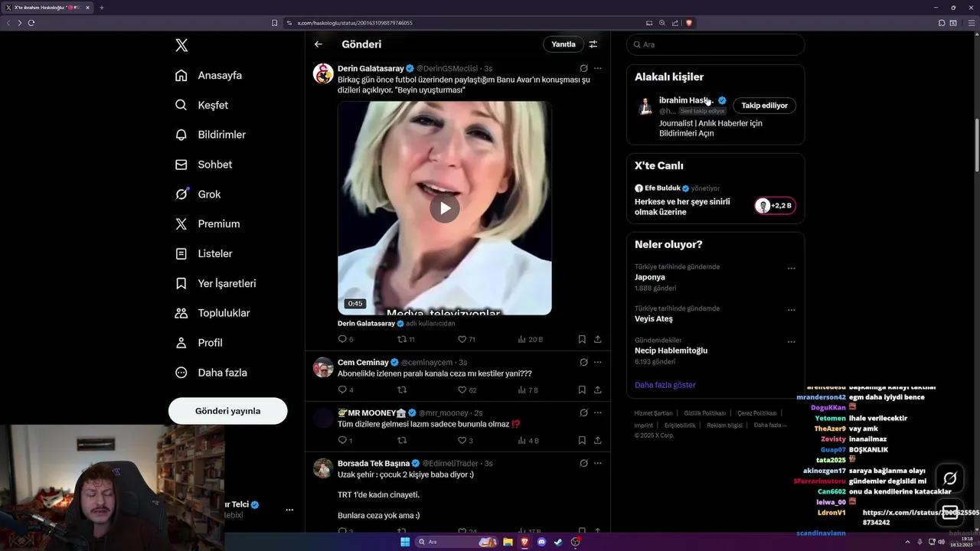Screen dimensions: 980x551
Task: Open more options on Cem Ceminay reply
Action: pyautogui.click(x=598, y=362)
